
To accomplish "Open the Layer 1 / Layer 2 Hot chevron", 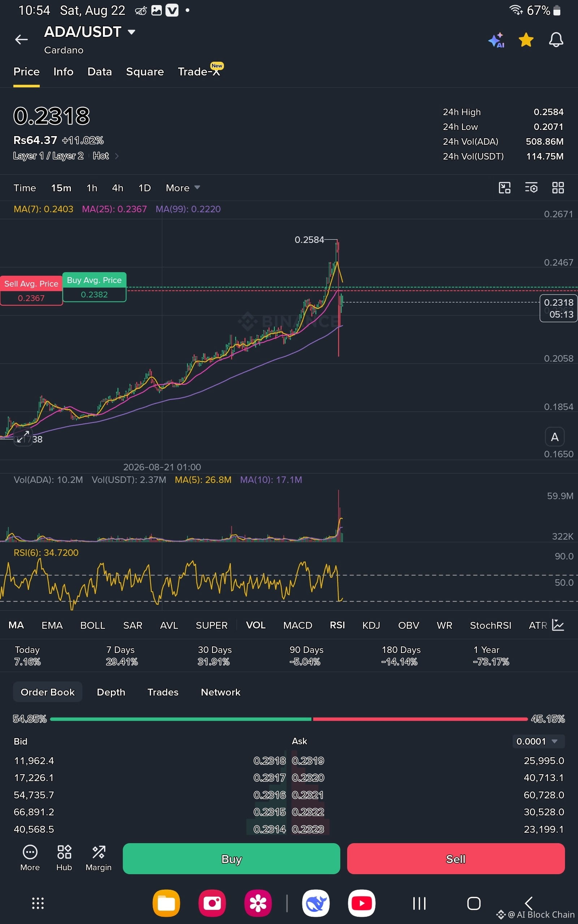I will coord(117,156).
